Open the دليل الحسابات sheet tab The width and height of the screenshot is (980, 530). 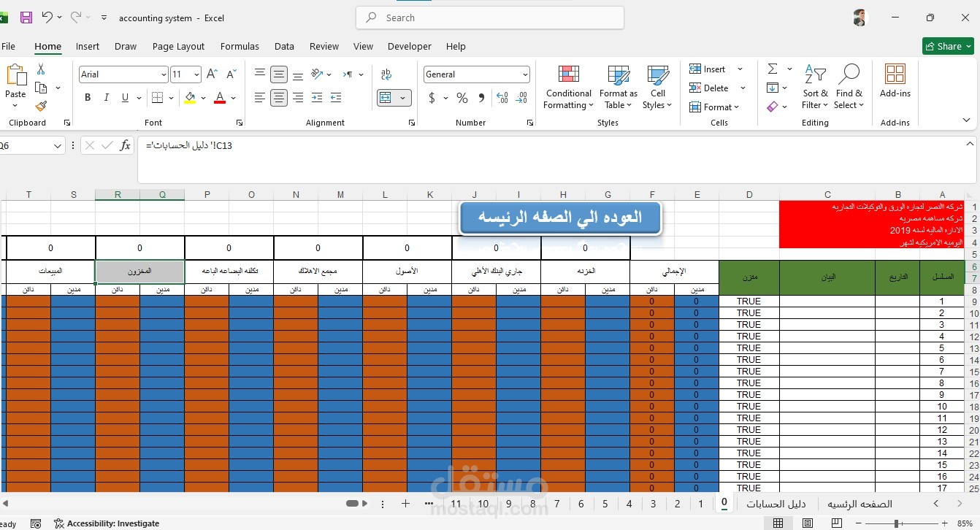point(776,504)
